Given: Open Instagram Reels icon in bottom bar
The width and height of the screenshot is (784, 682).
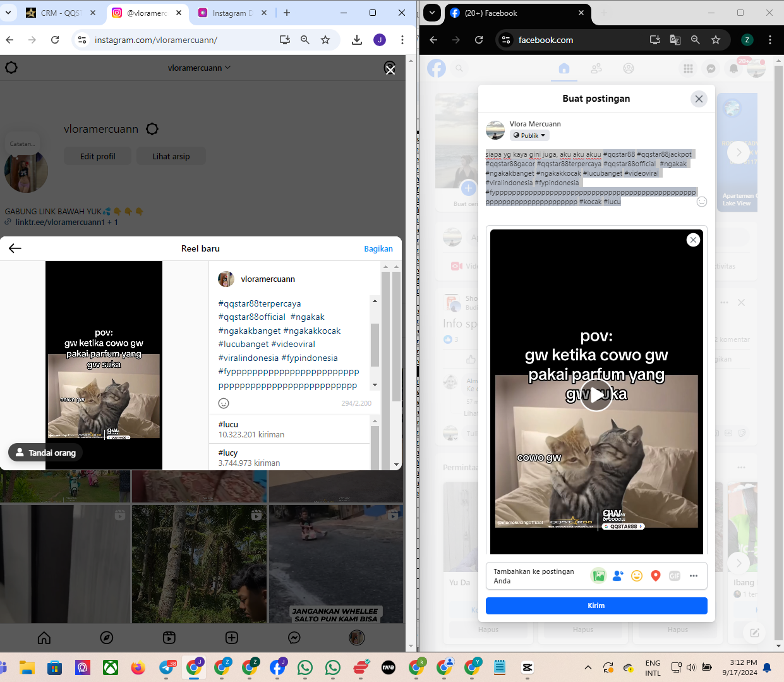Looking at the screenshot, I should (169, 638).
